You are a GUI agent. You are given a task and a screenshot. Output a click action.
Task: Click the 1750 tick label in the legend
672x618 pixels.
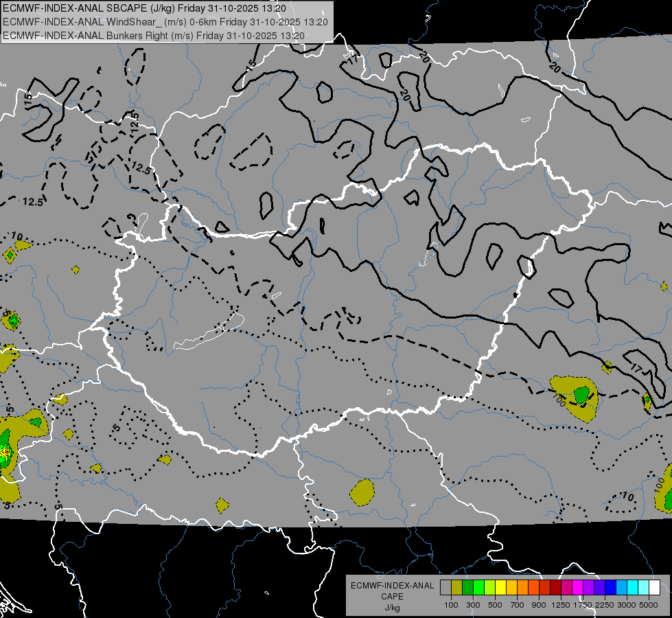coord(583,605)
